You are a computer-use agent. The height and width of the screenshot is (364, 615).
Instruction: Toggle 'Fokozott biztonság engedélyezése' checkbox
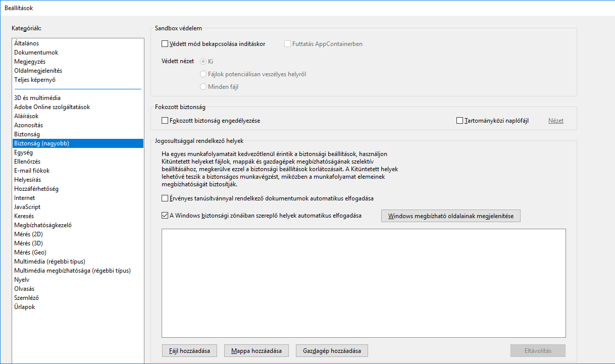pos(165,121)
